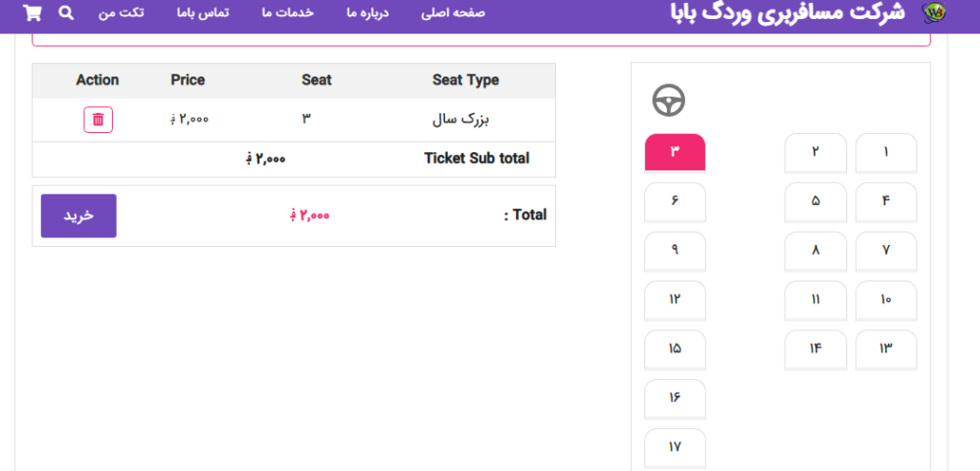Select seat number ۱۴
Screen dimensions: 980x471
tap(815, 349)
